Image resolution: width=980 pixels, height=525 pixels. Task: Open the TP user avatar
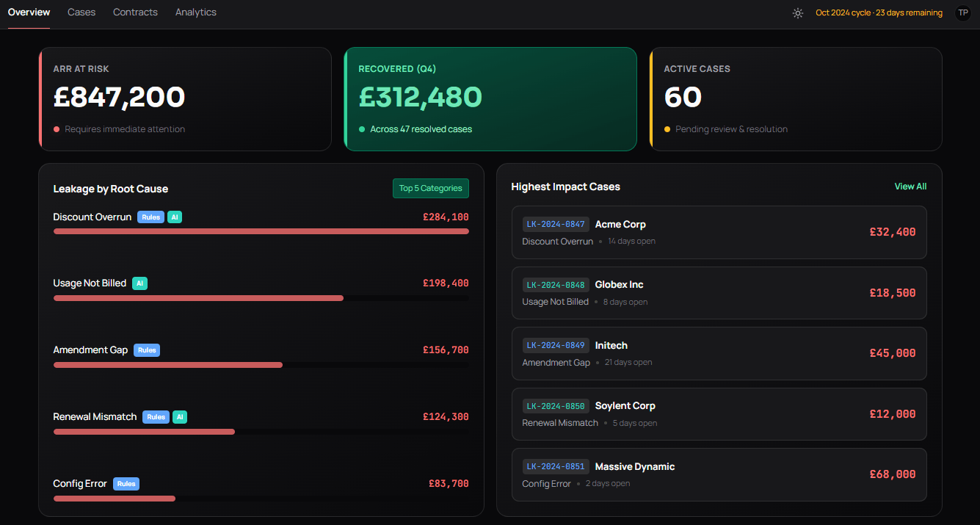click(x=963, y=12)
